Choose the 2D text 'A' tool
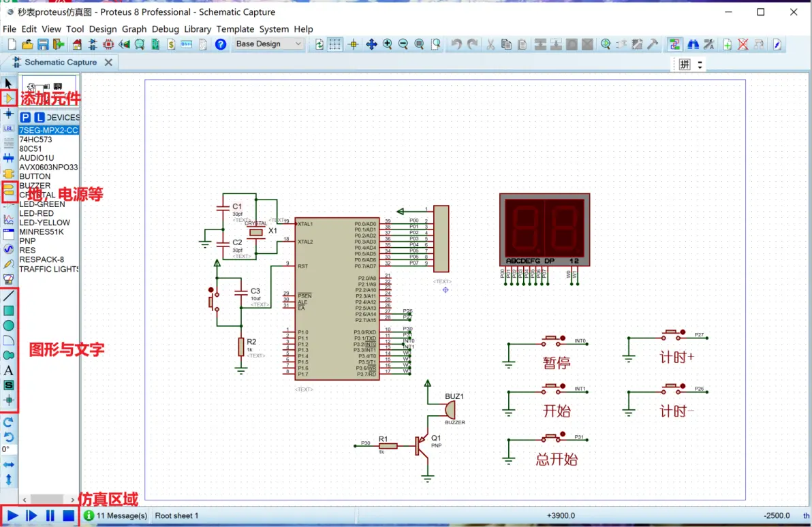812x527 pixels. click(9, 370)
